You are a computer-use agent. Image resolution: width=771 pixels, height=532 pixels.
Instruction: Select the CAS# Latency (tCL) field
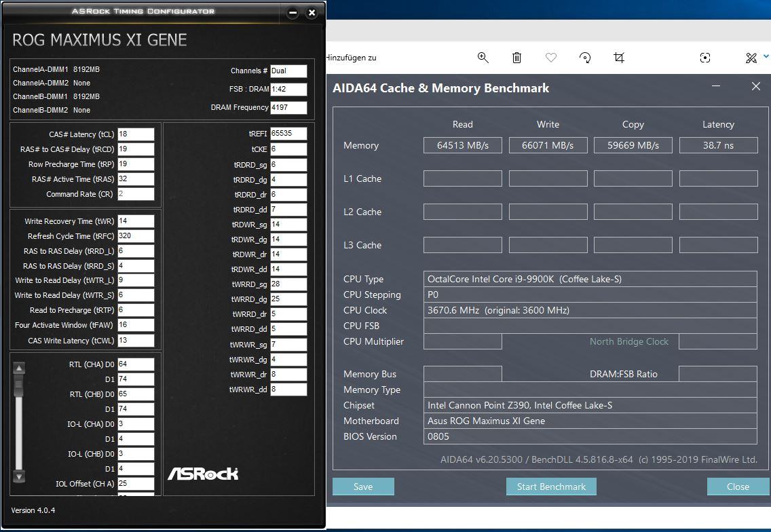pos(136,134)
